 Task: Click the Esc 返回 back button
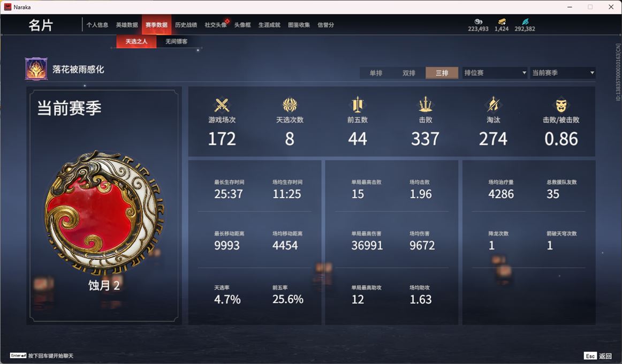tap(598, 355)
